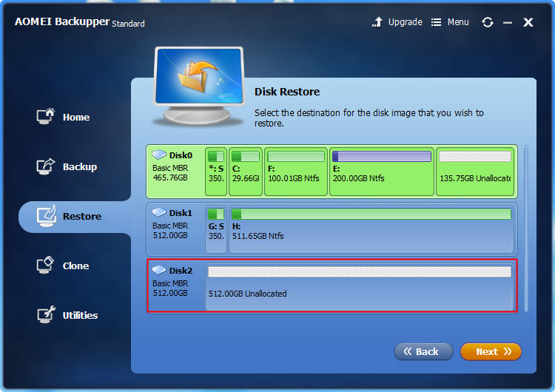The width and height of the screenshot is (555, 392).
Task: Click the AOMEI Backupper Standard title
Action: pos(80,22)
